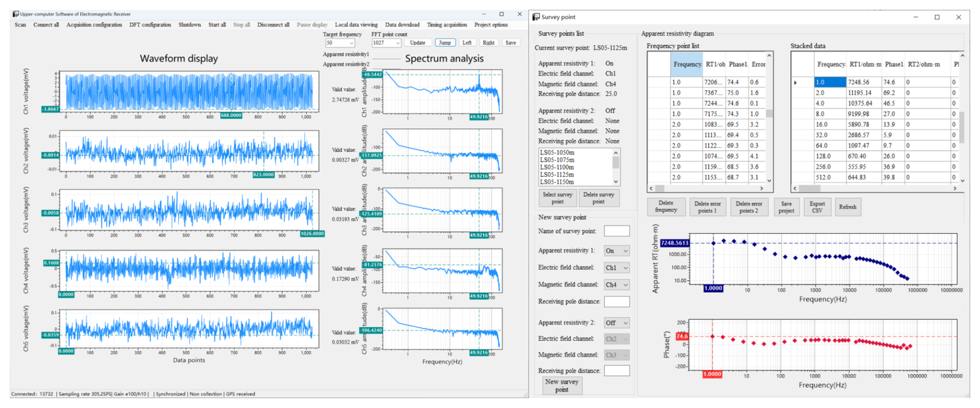Click the Survey point window icon
This screenshot has height=408, width=980.
[536, 17]
